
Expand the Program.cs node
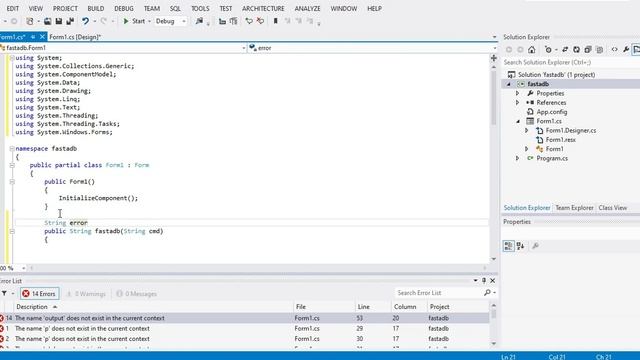(518, 158)
